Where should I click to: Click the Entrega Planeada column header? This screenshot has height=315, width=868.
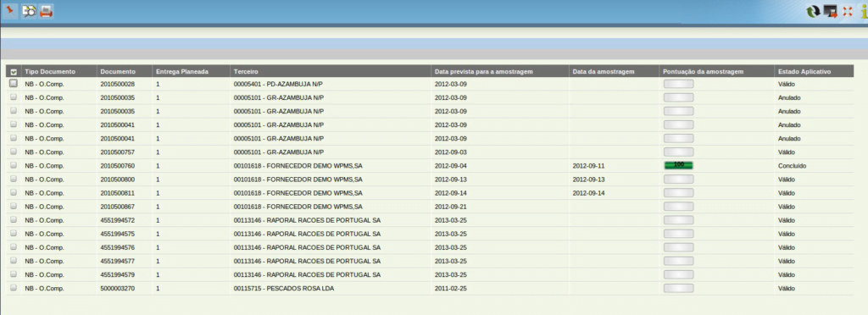click(182, 72)
